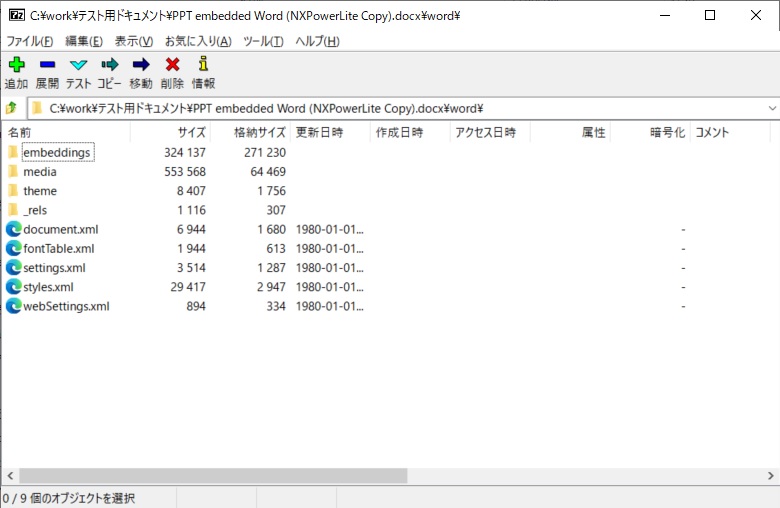Click the 7z application icon in title bar
This screenshot has width=780, height=508.
pyautogui.click(x=16, y=15)
